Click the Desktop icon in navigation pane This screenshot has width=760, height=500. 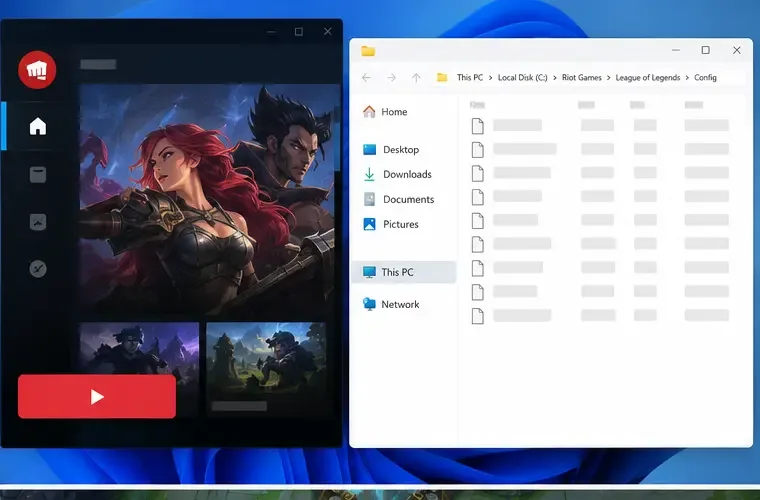coord(369,149)
